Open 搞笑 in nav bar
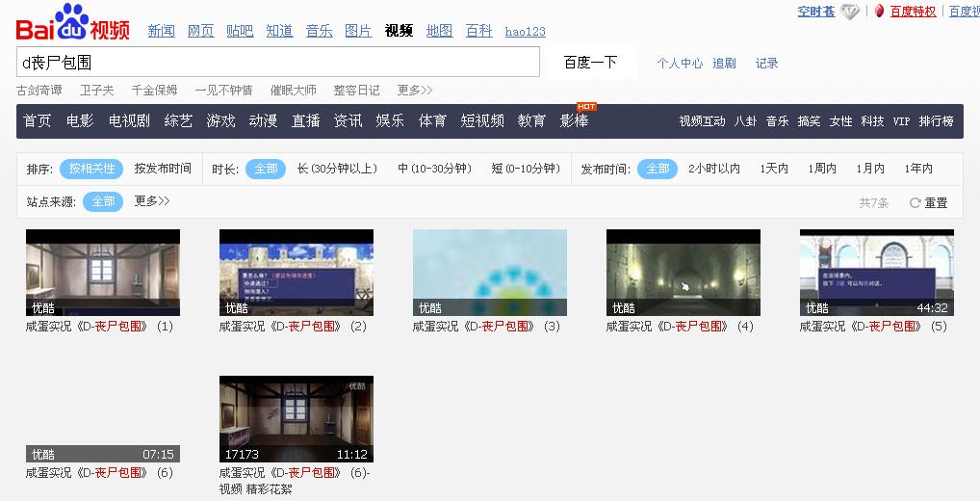The width and height of the screenshot is (980, 501). point(809,120)
